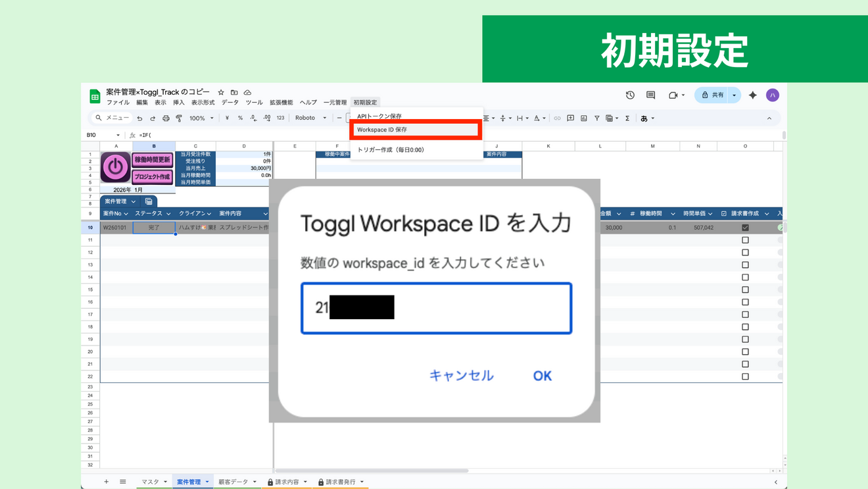Apply yen currency format

pos(227,118)
